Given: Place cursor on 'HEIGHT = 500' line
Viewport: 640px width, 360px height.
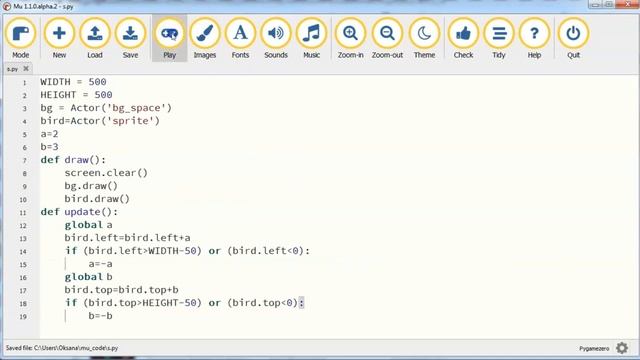Looking at the screenshot, I should click(x=76, y=95).
